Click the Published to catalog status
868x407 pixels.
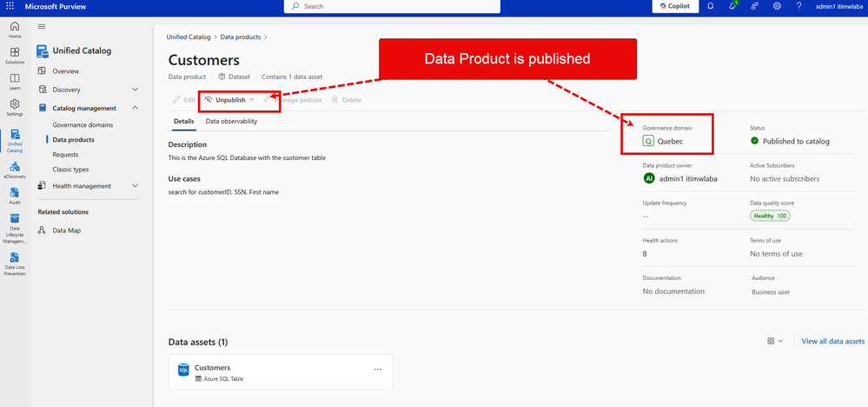tap(790, 141)
